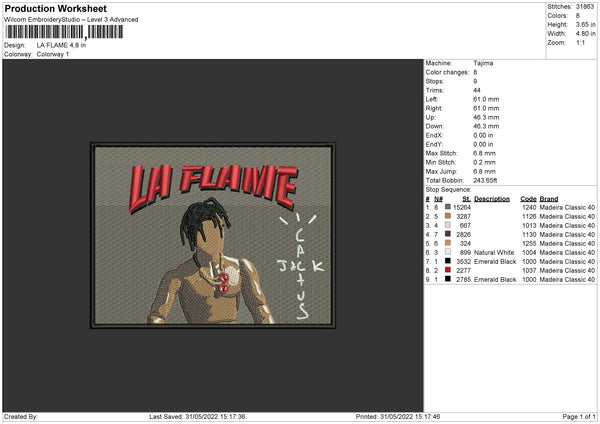Select the light brown swatch for code 1255
Screen dimensions: 600x424
[x=448, y=243]
